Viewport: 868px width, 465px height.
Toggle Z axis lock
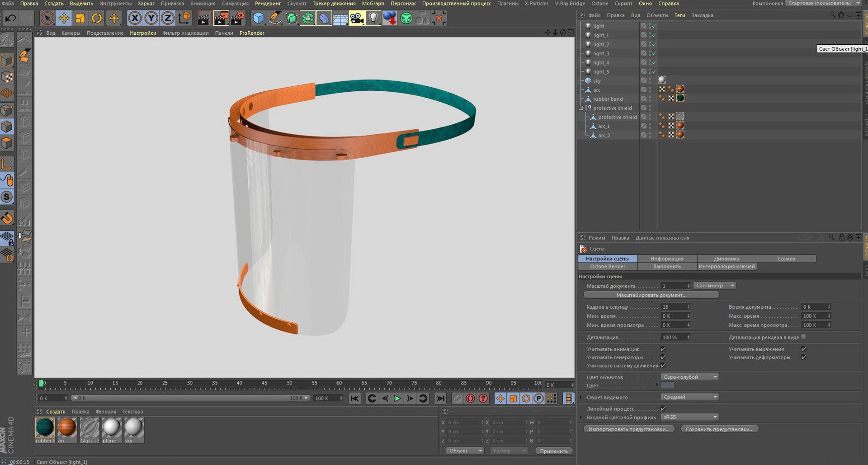168,18
